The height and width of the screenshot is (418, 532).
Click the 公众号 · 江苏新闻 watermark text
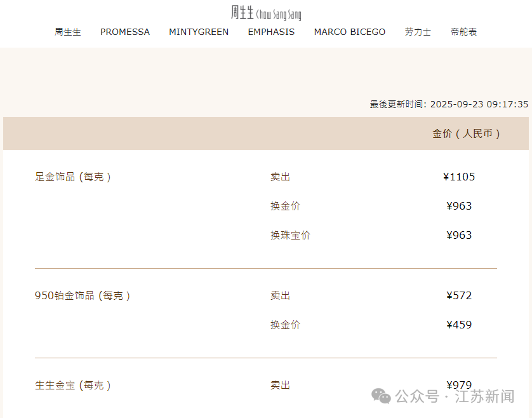tap(455, 397)
